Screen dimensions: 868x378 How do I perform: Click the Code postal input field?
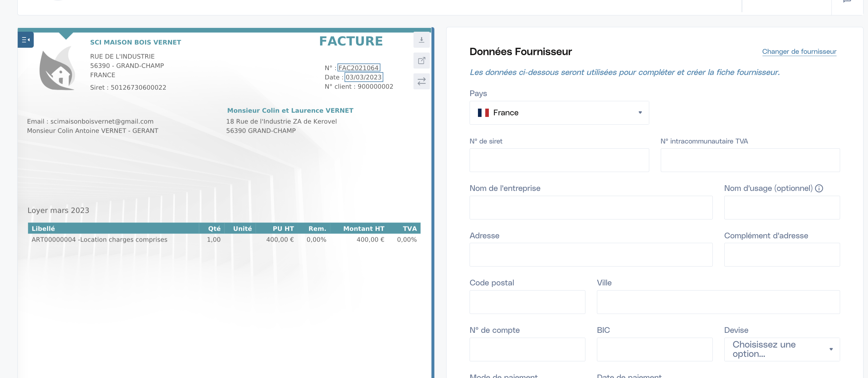(527, 302)
